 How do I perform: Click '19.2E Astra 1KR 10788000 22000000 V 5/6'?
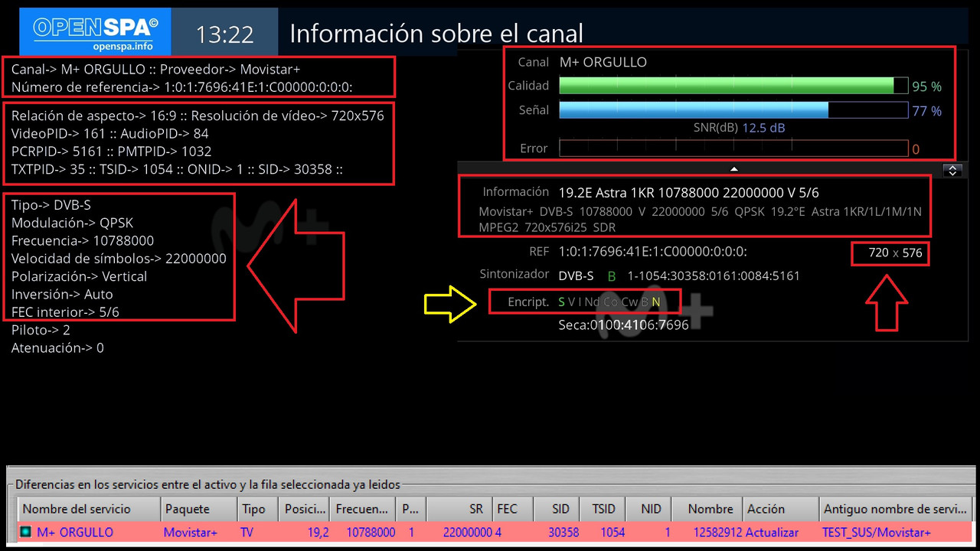click(688, 193)
